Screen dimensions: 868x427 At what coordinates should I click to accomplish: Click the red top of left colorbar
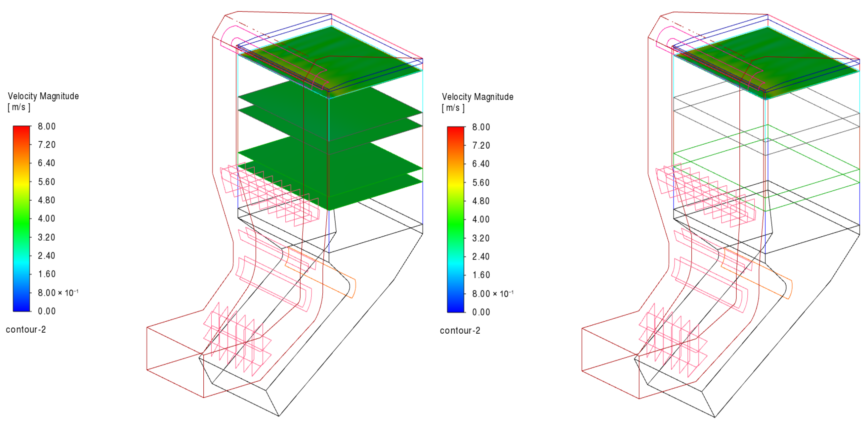pyautogui.click(x=21, y=130)
